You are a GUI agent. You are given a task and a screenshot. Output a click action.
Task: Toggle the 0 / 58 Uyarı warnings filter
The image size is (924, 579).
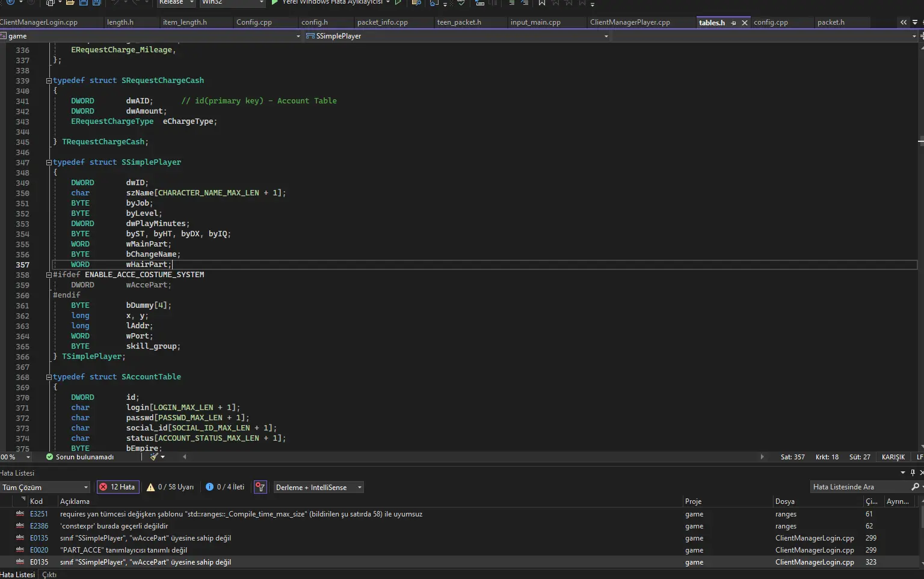tap(170, 487)
